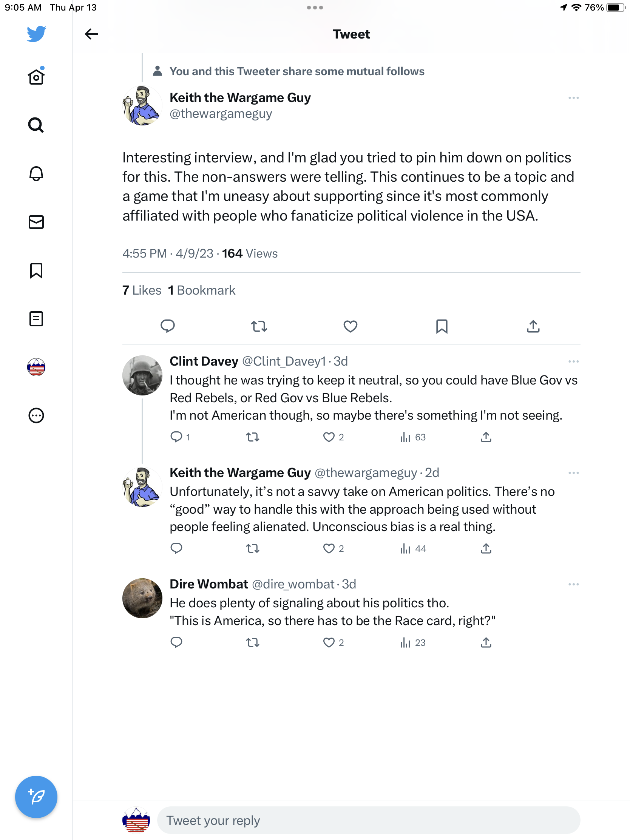Open more options for Dire Wombat's reply
The height and width of the screenshot is (840, 630).
(x=573, y=584)
